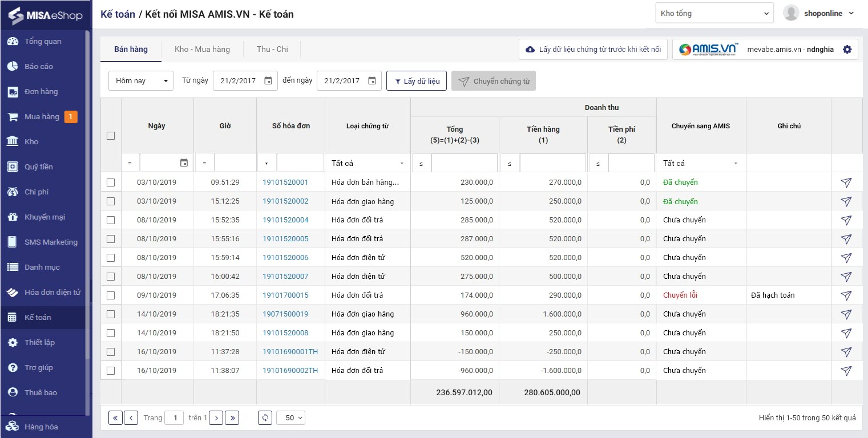Open calendar picker for Từ ngày field
The image size is (868, 438).
[x=268, y=81]
